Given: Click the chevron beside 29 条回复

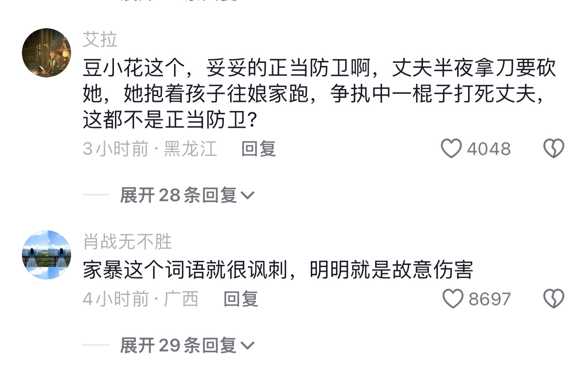Looking at the screenshot, I should 247,346.
